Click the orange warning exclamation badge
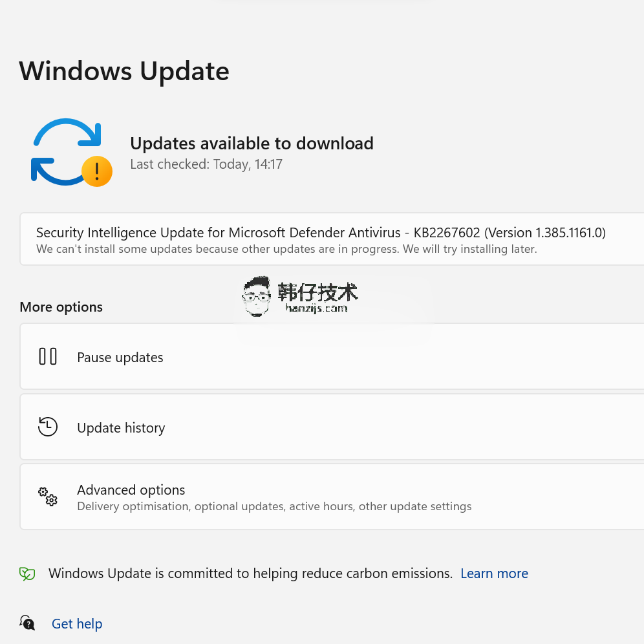The height and width of the screenshot is (644, 644). 97,171
